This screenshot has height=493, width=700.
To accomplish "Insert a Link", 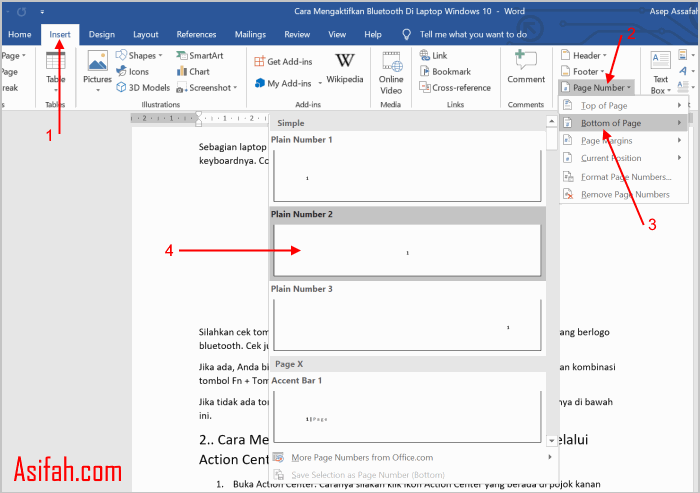I will [433, 55].
